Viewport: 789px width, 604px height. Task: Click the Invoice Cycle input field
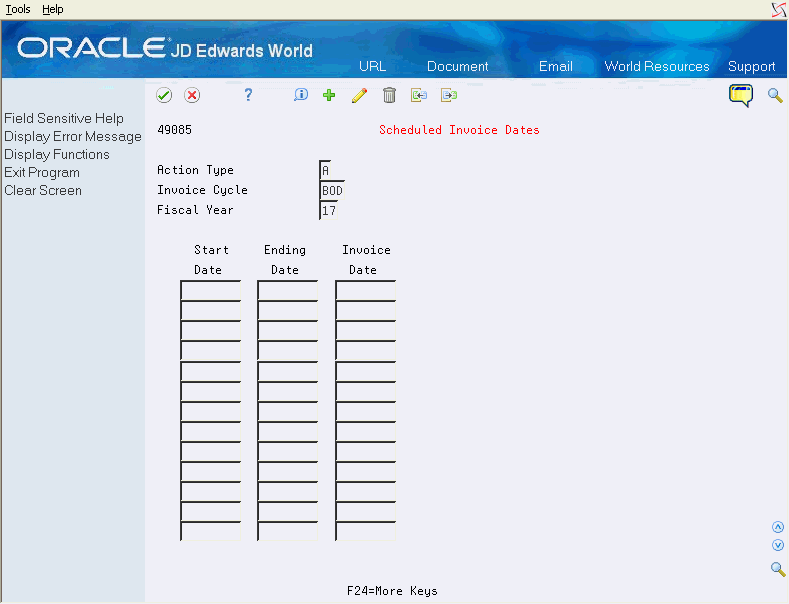[332, 190]
